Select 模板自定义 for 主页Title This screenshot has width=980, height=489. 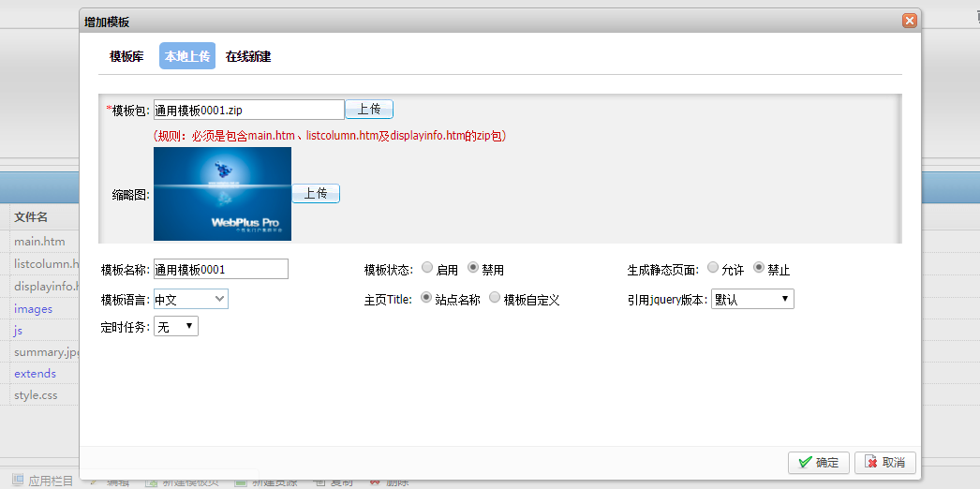click(x=495, y=297)
